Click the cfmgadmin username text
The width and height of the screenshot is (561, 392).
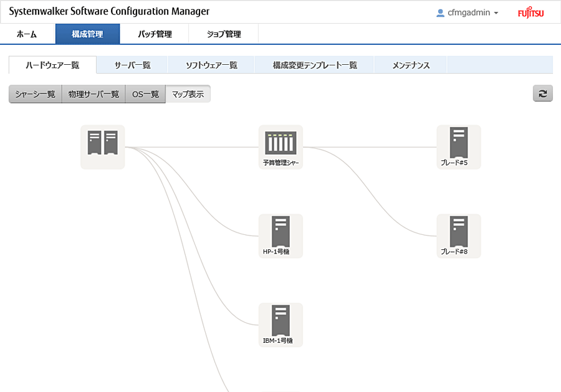coord(469,13)
